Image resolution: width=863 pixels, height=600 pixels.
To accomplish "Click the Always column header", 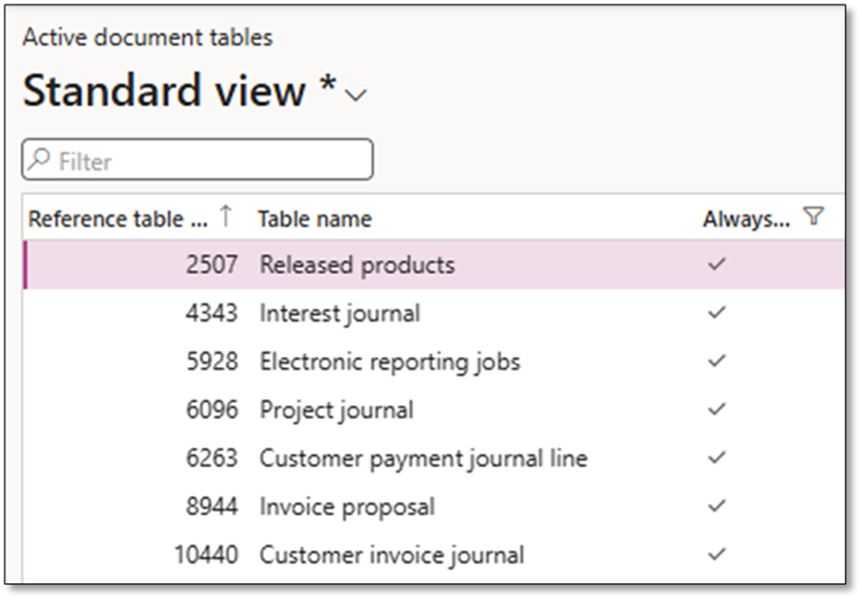I will [746, 219].
